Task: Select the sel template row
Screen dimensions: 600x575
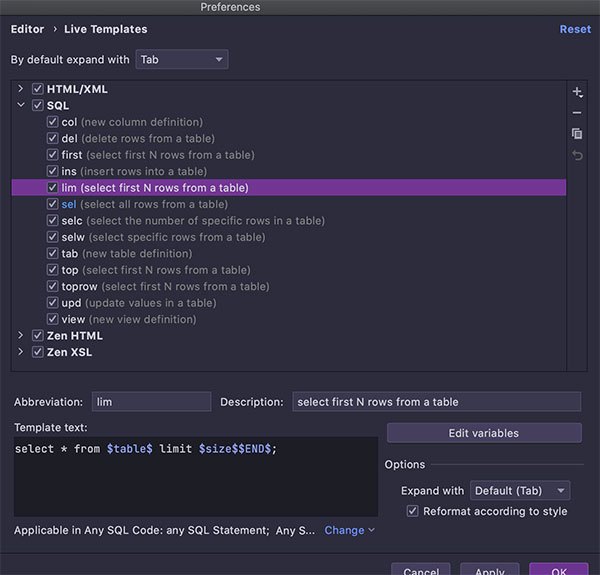Action: 289,204
